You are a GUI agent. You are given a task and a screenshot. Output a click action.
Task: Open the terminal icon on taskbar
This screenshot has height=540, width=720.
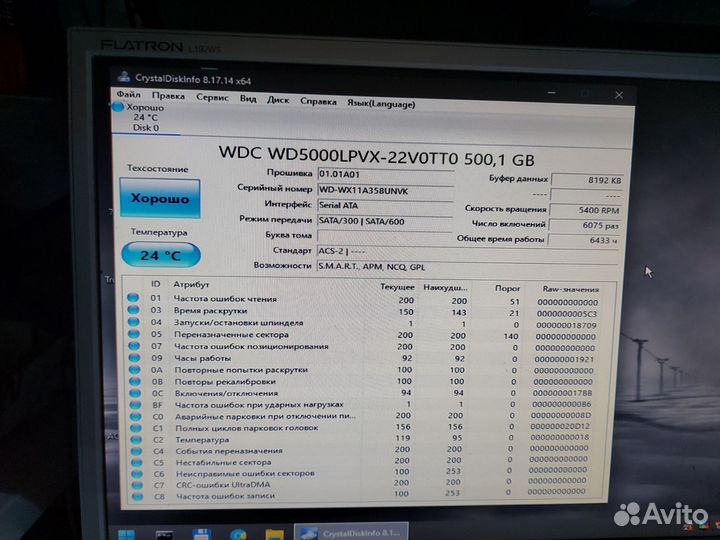164,535
